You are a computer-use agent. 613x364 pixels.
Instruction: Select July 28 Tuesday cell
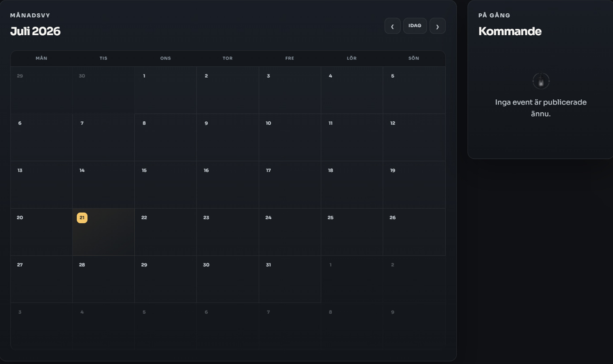coord(103,279)
